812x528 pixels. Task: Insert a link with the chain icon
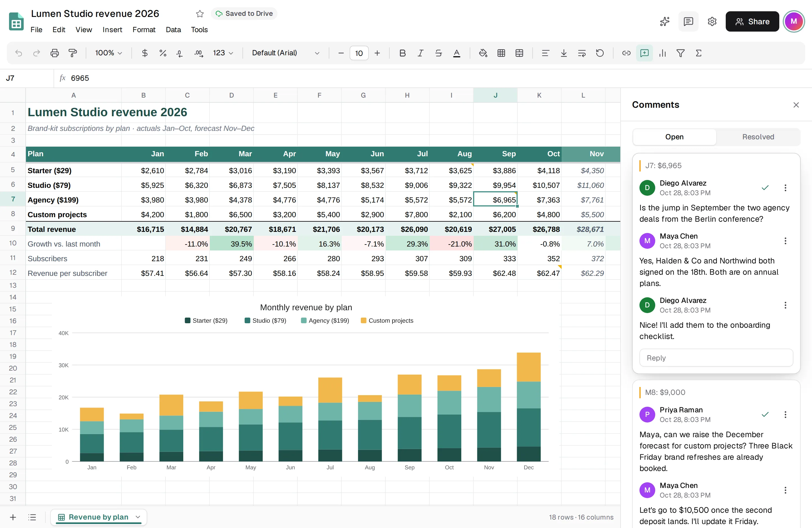pos(626,53)
